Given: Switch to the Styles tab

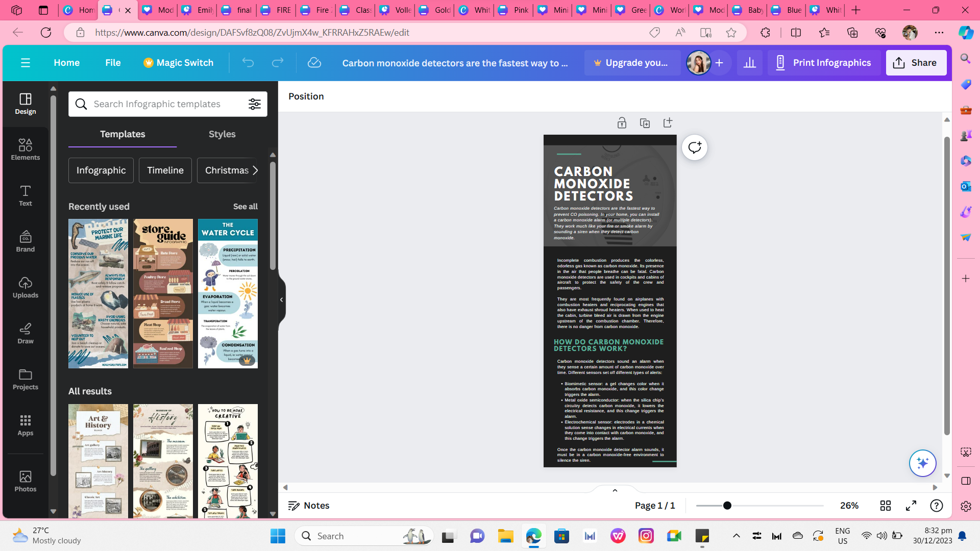Looking at the screenshot, I should coord(222,134).
